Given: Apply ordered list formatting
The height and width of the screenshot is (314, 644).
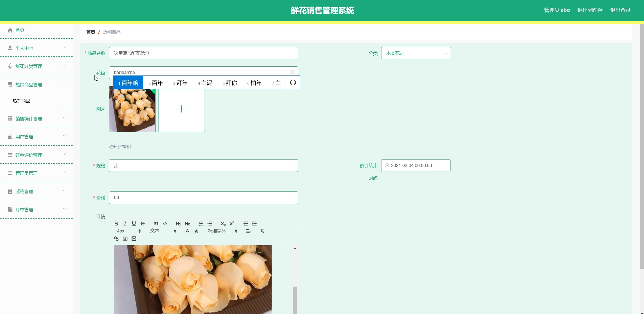Looking at the screenshot, I should pos(201,223).
